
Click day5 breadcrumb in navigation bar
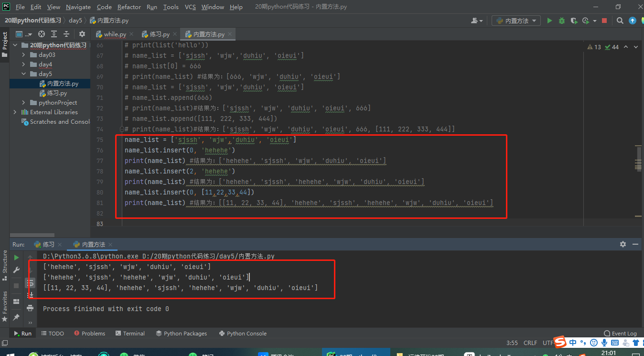click(x=75, y=21)
